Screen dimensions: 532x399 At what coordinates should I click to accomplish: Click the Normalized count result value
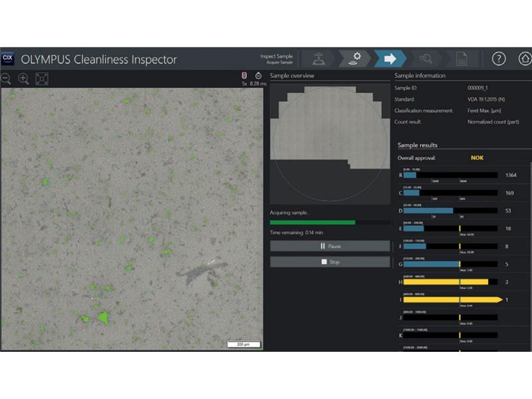click(493, 122)
